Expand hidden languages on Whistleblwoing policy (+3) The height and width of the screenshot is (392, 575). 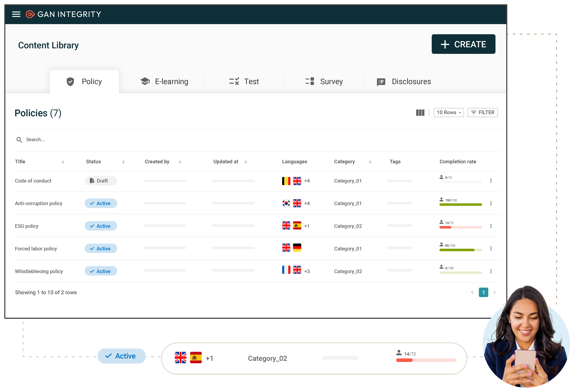point(307,271)
